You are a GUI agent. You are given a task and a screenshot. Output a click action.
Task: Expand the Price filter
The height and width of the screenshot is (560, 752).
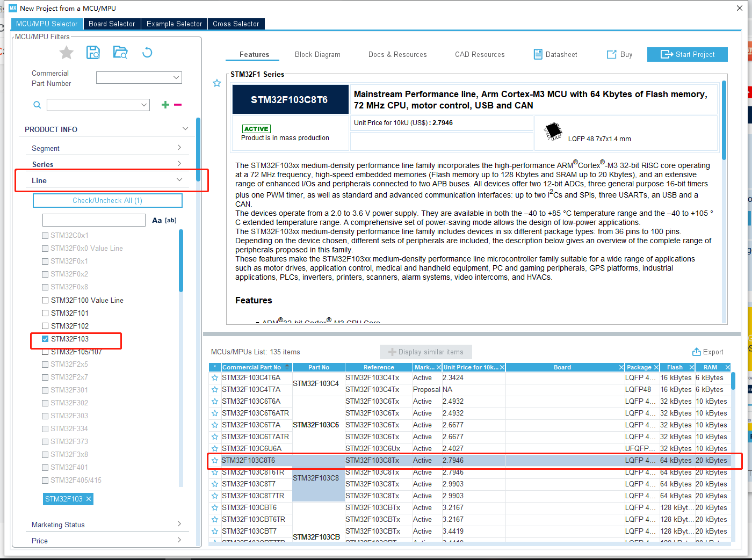click(x=179, y=540)
